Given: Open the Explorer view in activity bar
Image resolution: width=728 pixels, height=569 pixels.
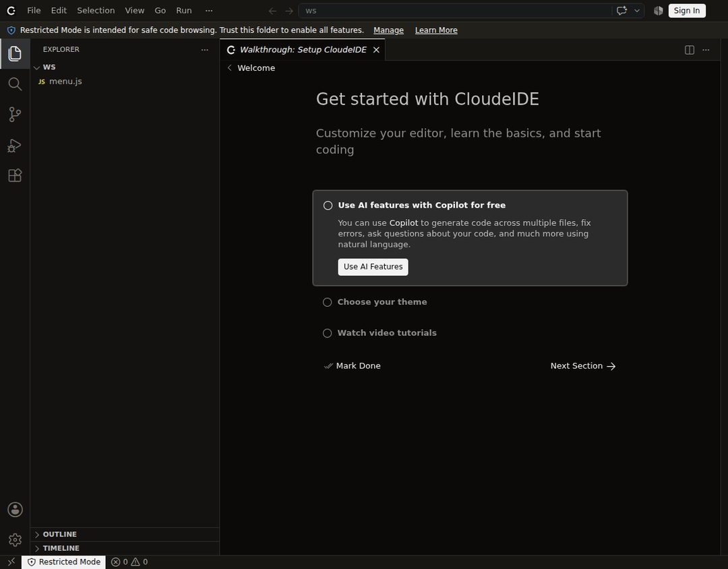Looking at the screenshot, I should pos(15,53).
